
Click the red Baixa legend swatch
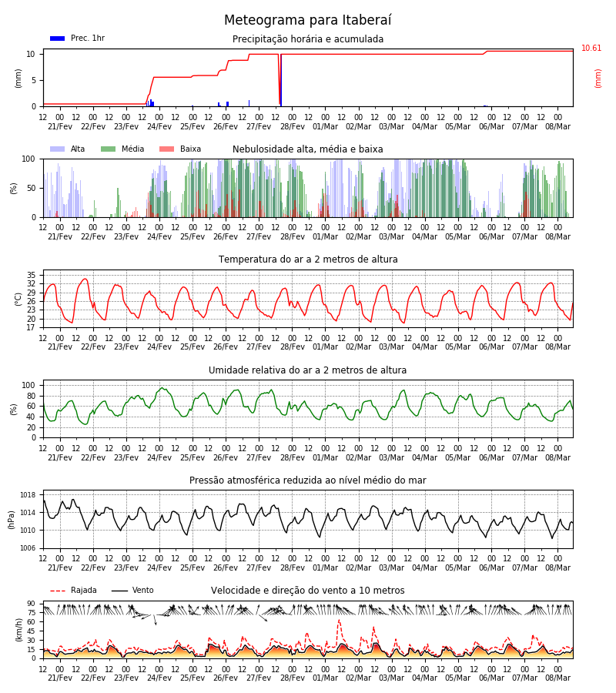point(166,149)
